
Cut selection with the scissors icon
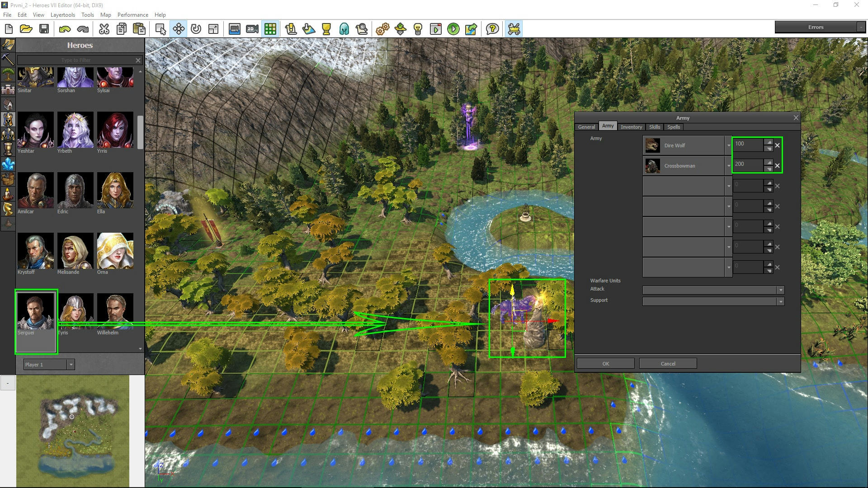coord(104,29)
